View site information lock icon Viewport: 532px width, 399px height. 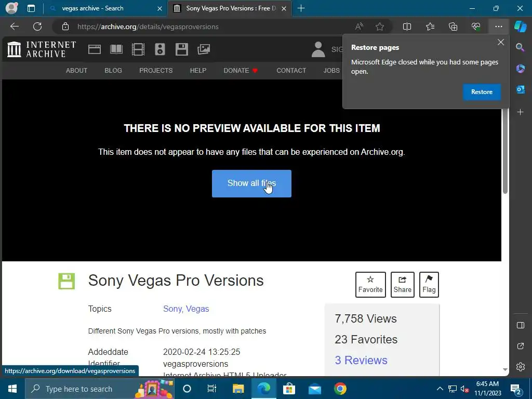[65, 26]
